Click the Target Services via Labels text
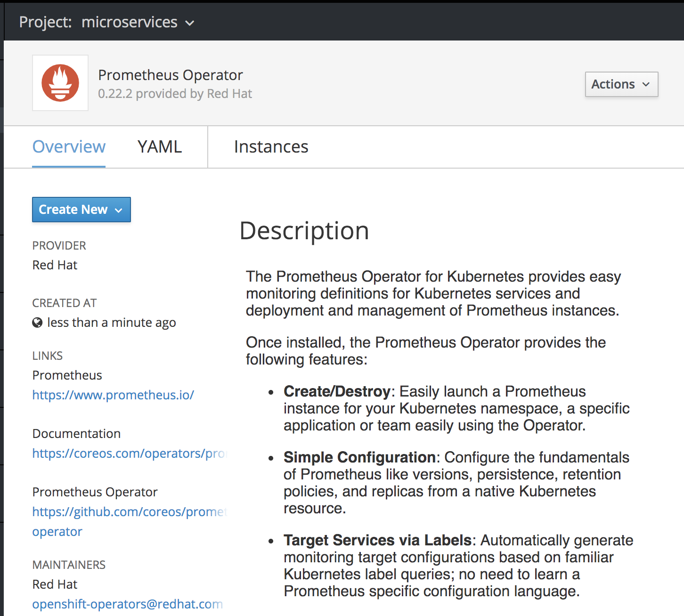Screen dimensions: 684x616 pos(377,540)
